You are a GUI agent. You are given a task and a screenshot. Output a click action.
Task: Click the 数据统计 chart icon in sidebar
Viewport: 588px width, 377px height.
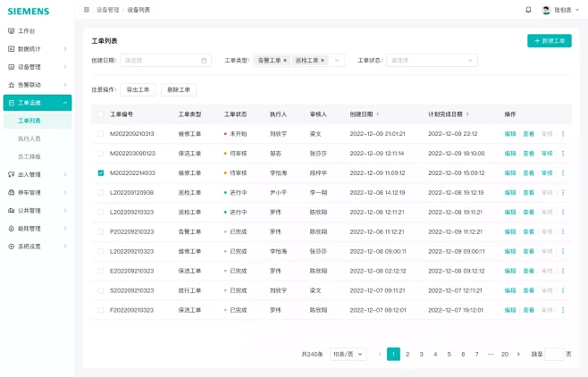pyautogui.click(x=12, y=49)
